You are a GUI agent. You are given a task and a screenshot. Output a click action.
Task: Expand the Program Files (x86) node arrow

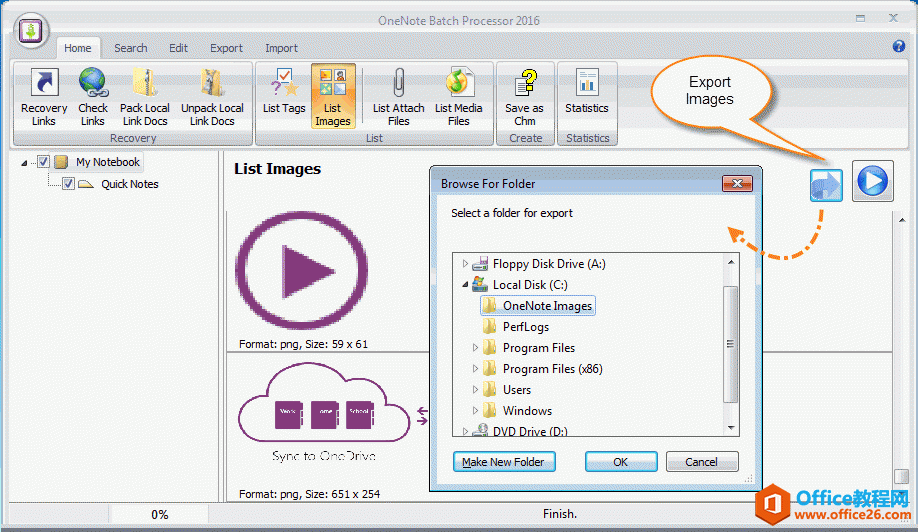pos(475,369)
